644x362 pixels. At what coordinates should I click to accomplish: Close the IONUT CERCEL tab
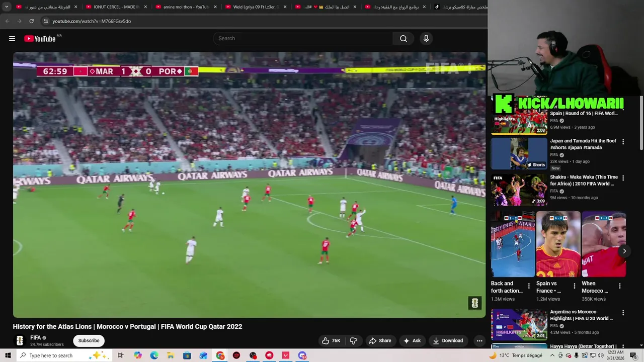[x=145, y=7]
